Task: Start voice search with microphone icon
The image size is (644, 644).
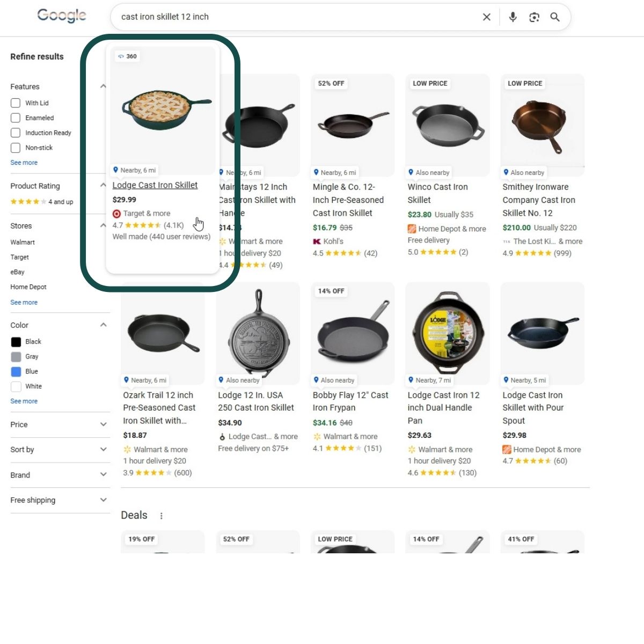Action: coord(513,17)
